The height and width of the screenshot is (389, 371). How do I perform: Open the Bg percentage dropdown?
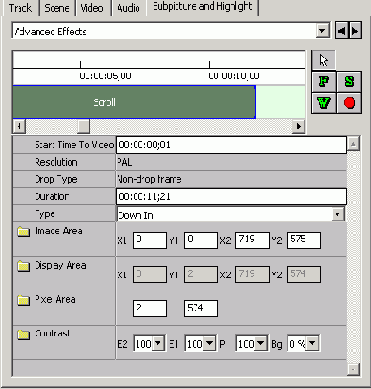tap(312, 343)
